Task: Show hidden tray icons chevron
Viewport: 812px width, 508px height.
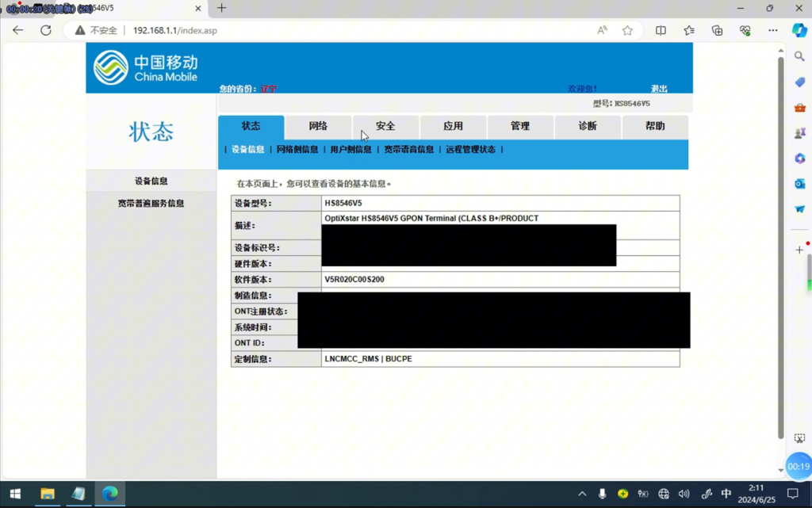Action: click(x=582, y=494)
